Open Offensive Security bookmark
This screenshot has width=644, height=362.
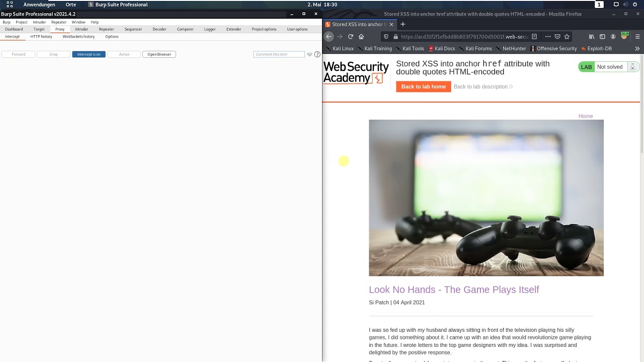click(x=554, y=49)
